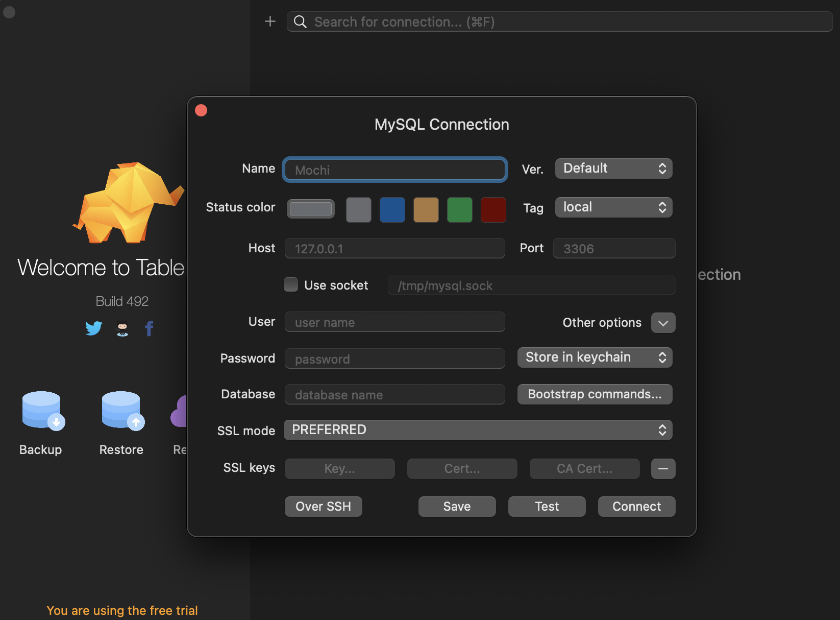The height and width of the screenshot is (620, 840).
Task: Open the Facebook icon link
Action: click(149, 328)
